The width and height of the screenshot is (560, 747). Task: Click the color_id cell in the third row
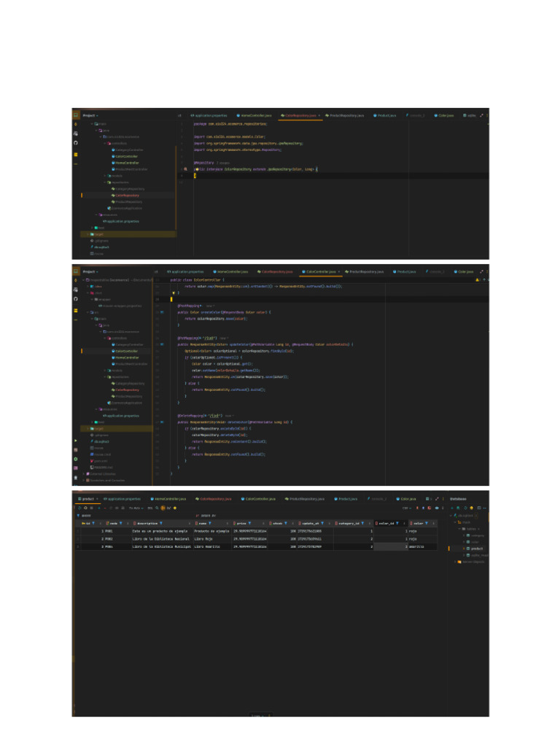click(x=390, y=546)
